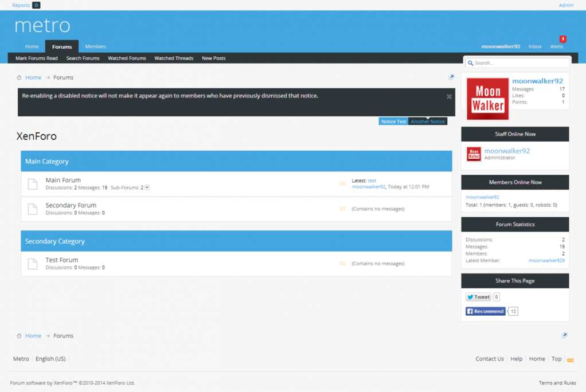Click the footer RSS feed icon
The image size is (586, 392).
570,360
